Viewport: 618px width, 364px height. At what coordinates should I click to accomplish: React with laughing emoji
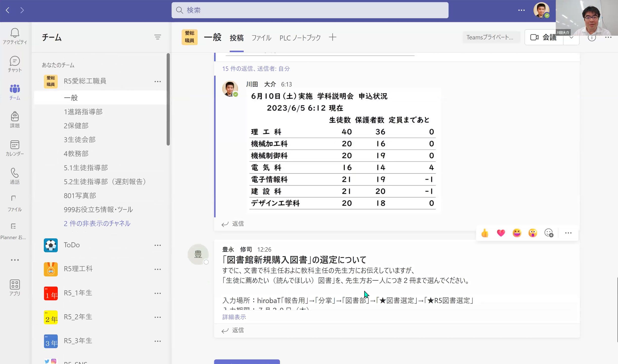pyautogui.click(x=517, y=233)
